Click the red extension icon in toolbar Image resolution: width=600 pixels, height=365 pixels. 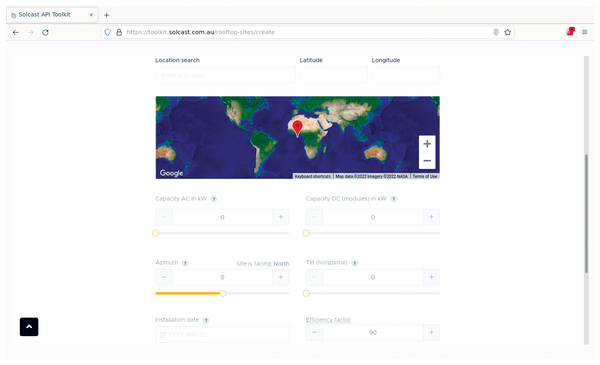click(x=570, y=32)
